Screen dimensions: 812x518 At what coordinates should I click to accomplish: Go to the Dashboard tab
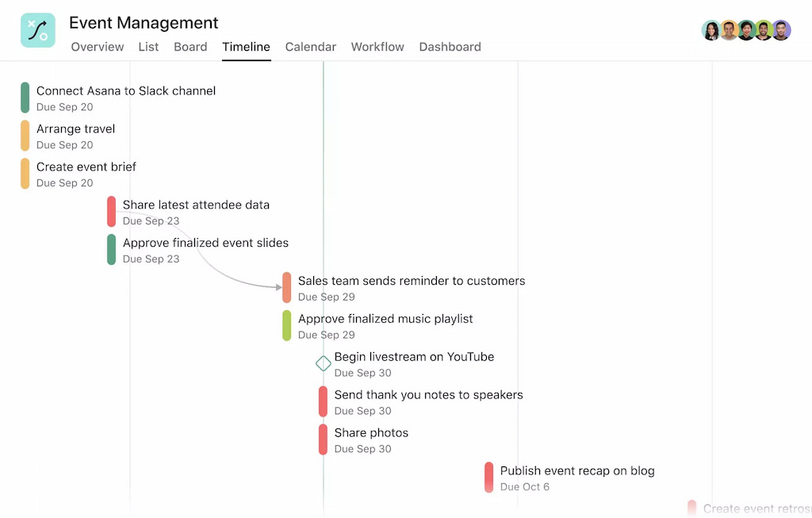tap(450, 47)
